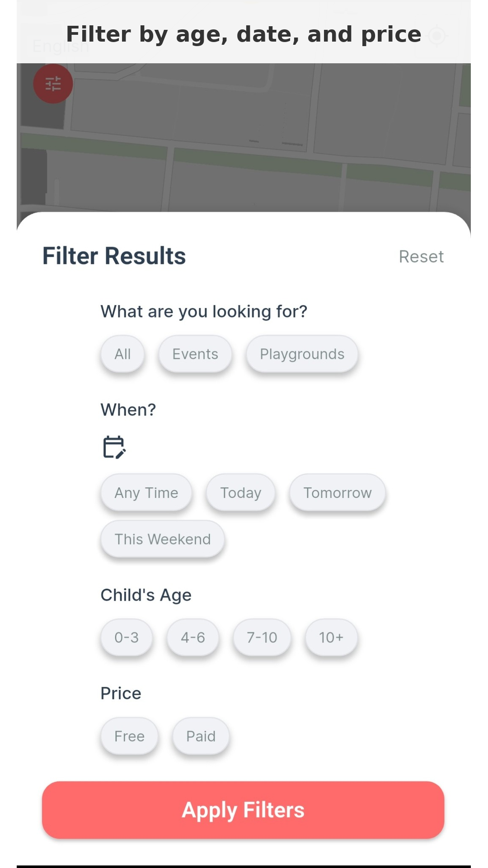Select the This Weekend chip

[163, 539]
